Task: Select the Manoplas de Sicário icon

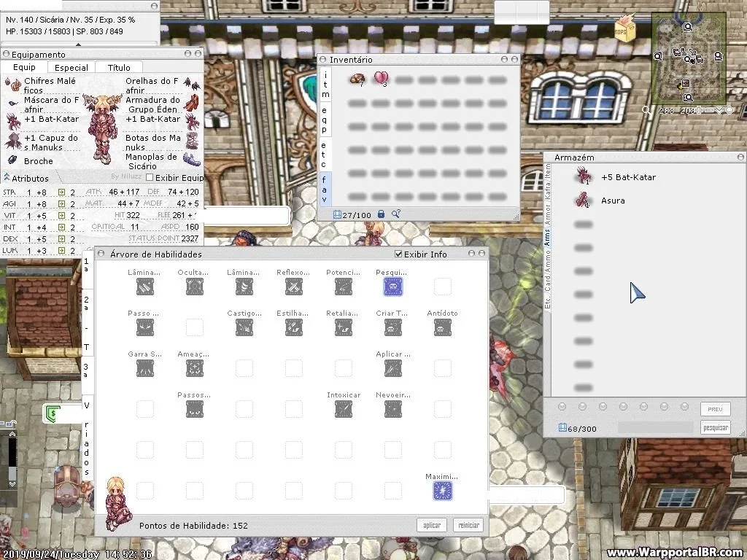Action: [x=192, y=160]
